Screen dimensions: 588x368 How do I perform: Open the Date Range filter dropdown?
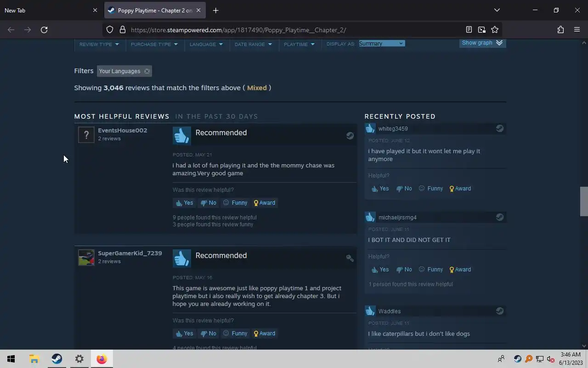click(x=253, y=44)
